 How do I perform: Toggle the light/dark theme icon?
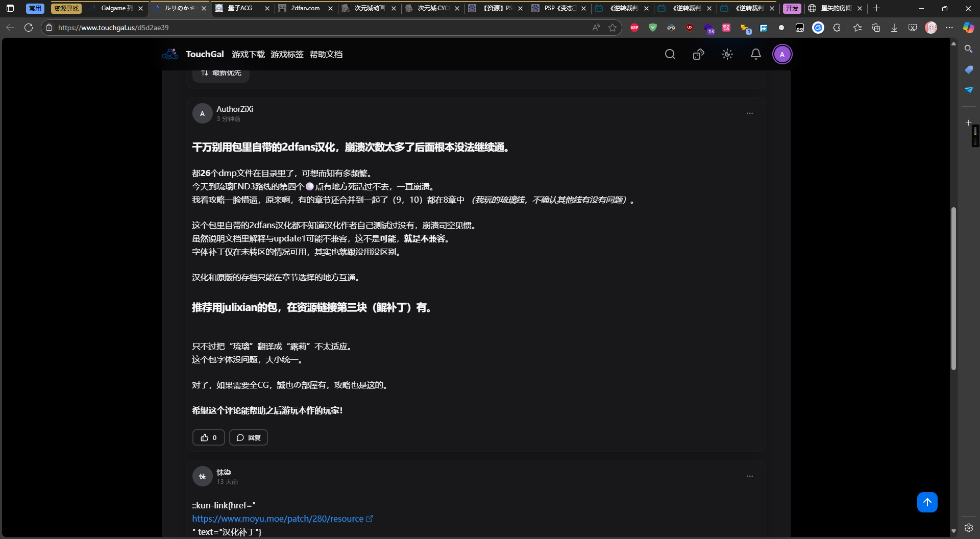727,54
